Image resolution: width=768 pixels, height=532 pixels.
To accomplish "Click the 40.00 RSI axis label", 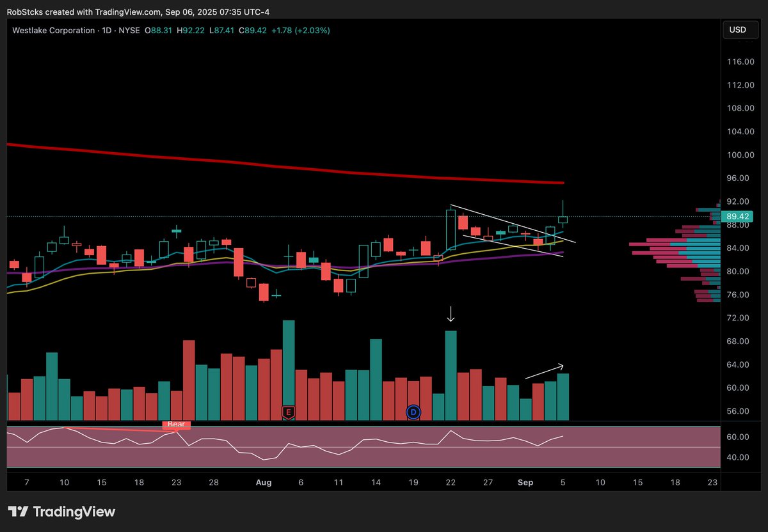I will [x=739, y=457].
